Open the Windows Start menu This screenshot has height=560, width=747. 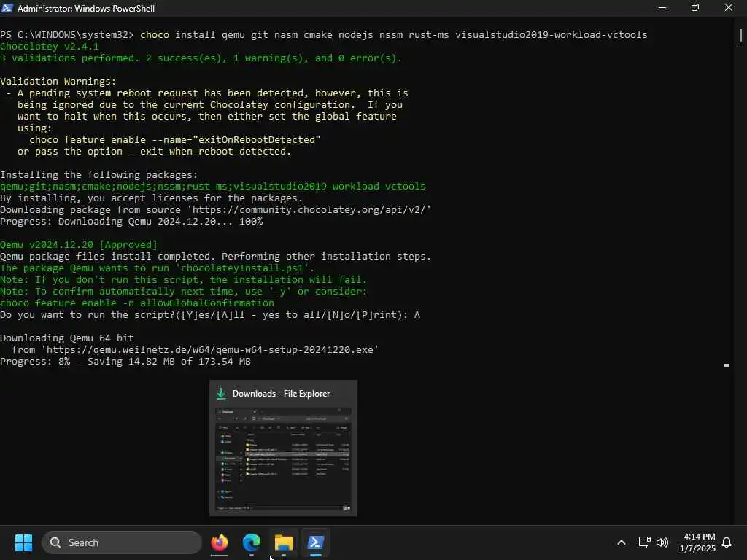(23, 542)
